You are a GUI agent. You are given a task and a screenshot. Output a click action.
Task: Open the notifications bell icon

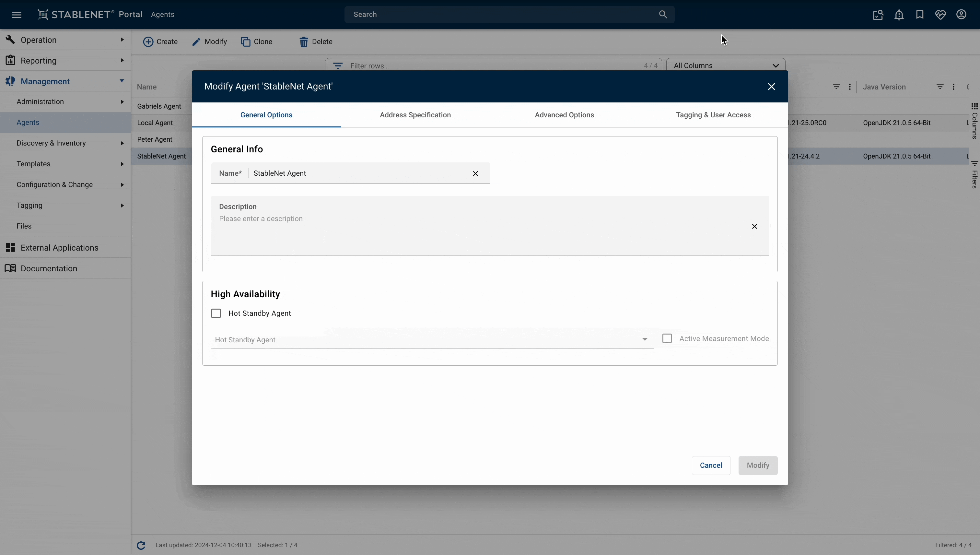(899, 15)
